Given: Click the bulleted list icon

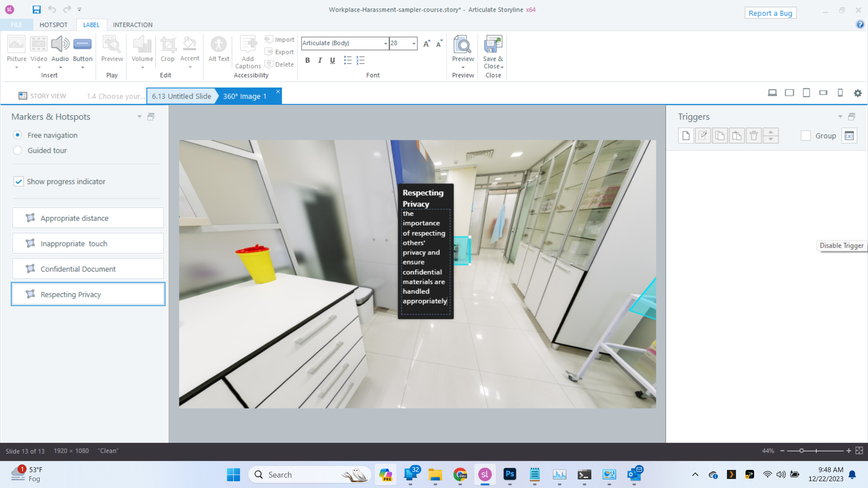Looking at the screenshot, I should point(347,61).
